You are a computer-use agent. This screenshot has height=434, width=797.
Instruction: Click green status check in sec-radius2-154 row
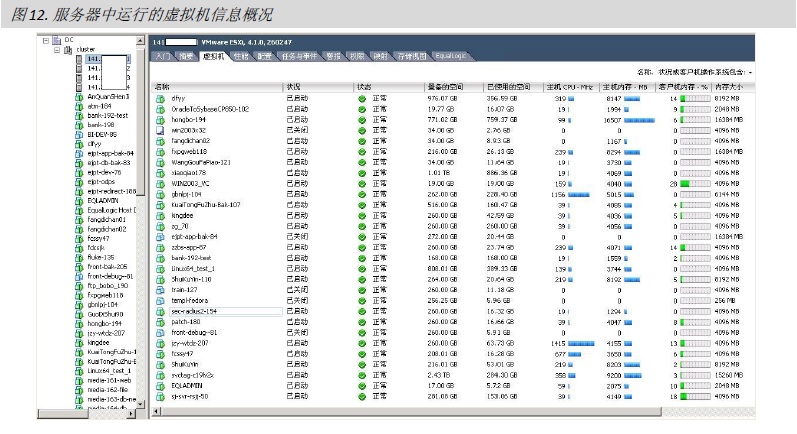click(x=362, y=311)
